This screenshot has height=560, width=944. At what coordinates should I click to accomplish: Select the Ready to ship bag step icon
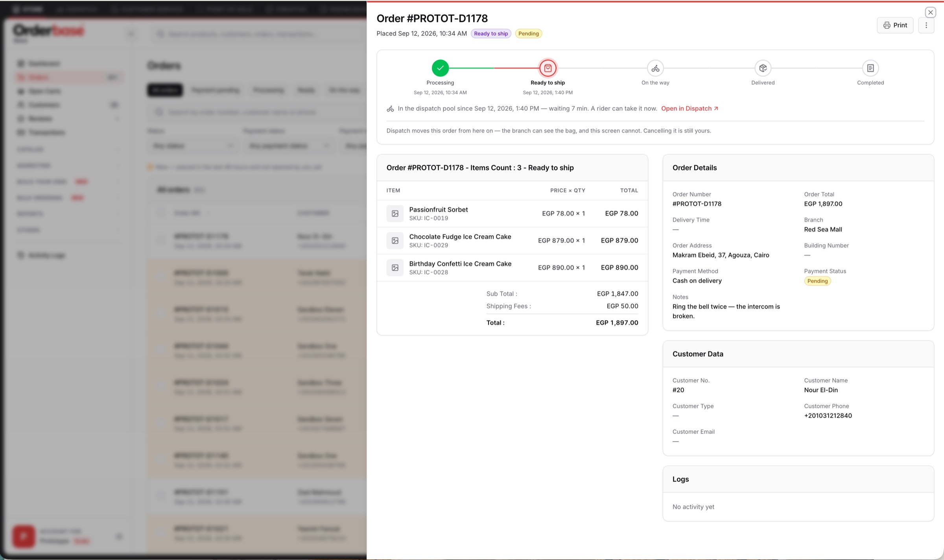point(548,68)
